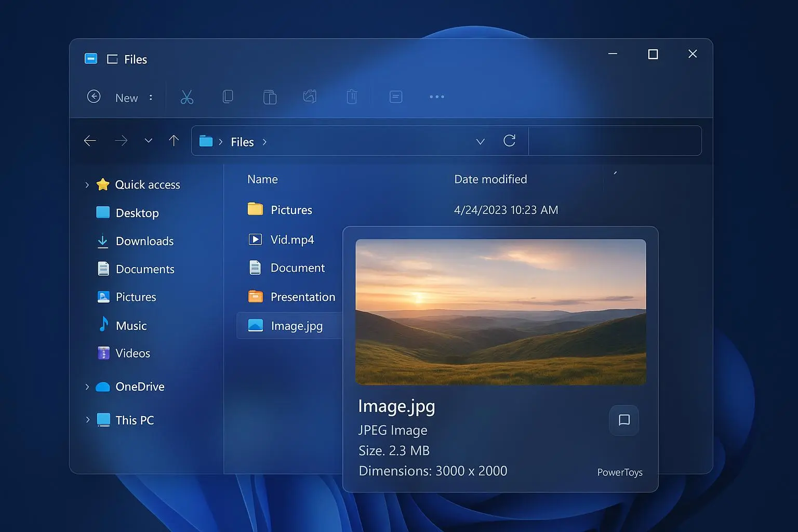Click the sunset landscape preview thumbnail
This screenshot has height=532, width=798.
point(501,312)
